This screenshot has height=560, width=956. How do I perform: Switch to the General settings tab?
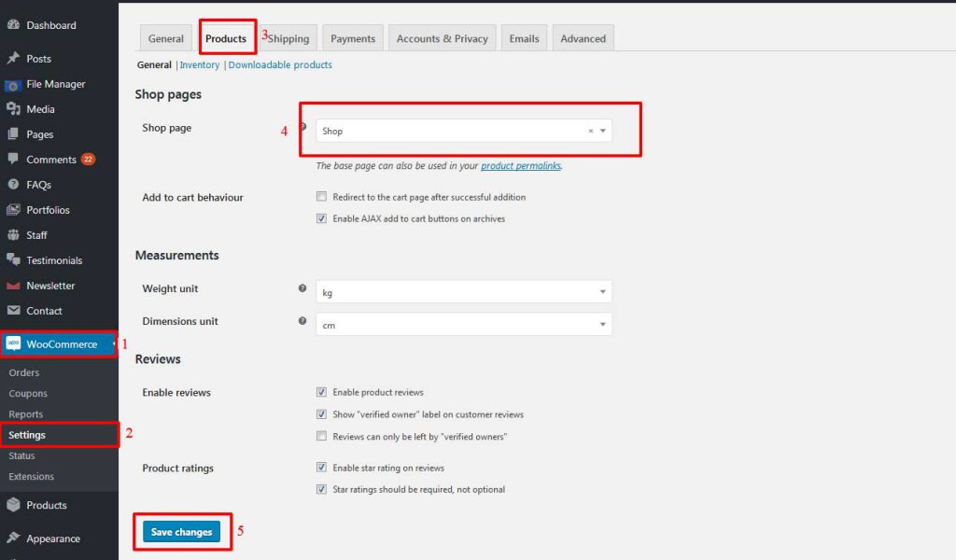click(166, 38)
